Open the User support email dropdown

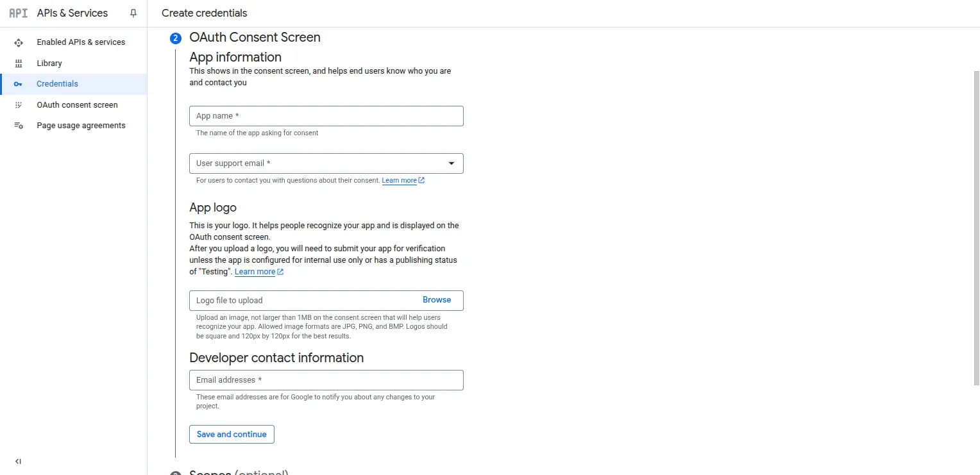451,163
